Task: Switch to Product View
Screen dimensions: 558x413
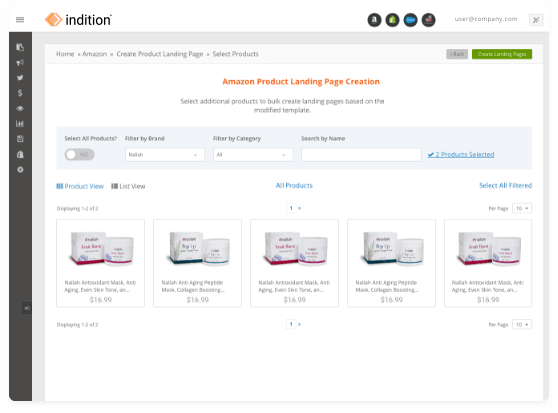Action: point(80,186)
